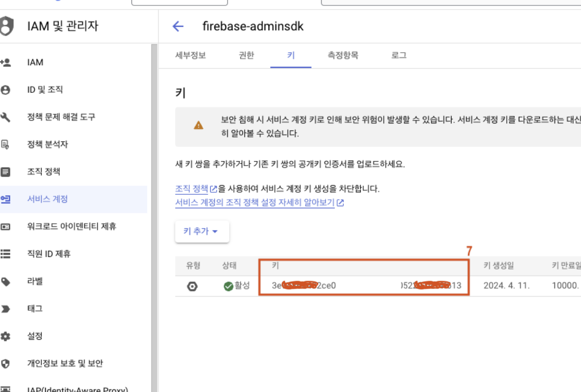Click the IAM shield logo icon
Viewport: 581px width, 392px height.
pyautogui.click(x=7, y=26)
